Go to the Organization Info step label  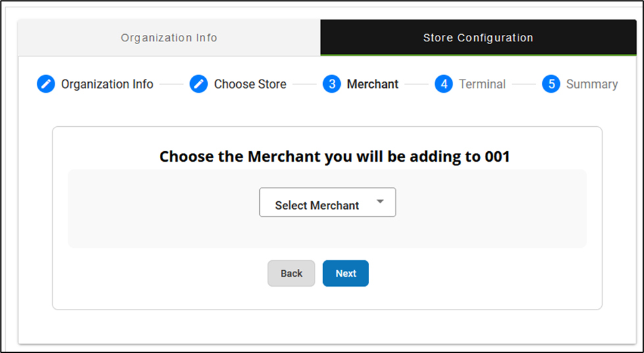pos(107,84)
